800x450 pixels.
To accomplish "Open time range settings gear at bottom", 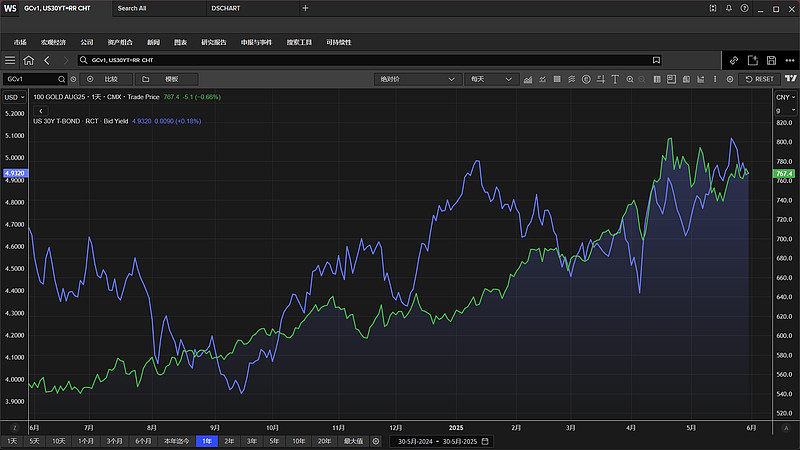I will (376, 441).
